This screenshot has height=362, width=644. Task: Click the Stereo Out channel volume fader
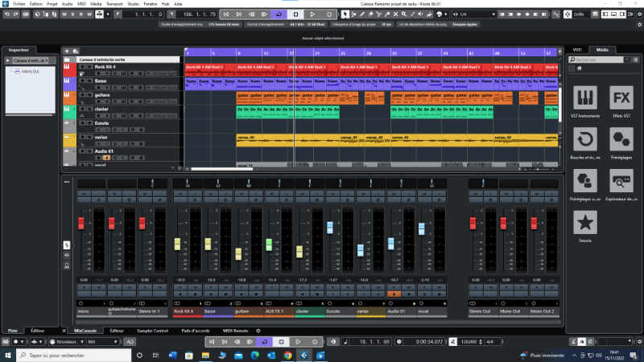[483, 223]
